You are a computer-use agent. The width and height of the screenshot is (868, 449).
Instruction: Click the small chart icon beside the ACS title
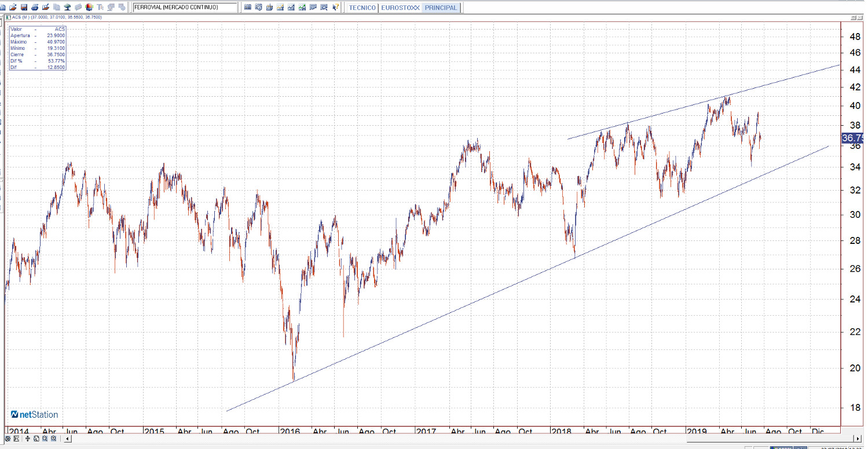8,17
